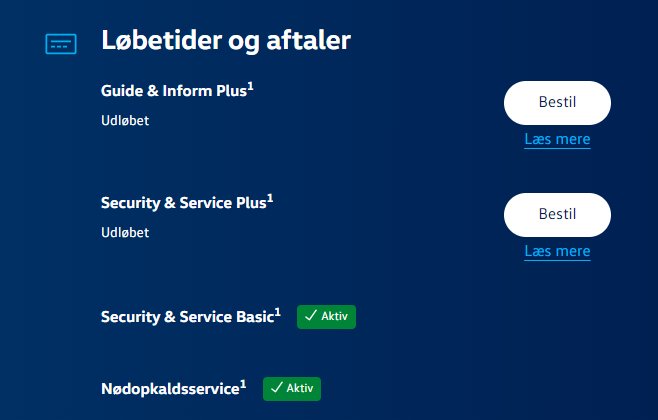Open 'Læs mere' for Guide & Inform Plus

[x=557, y=140]
